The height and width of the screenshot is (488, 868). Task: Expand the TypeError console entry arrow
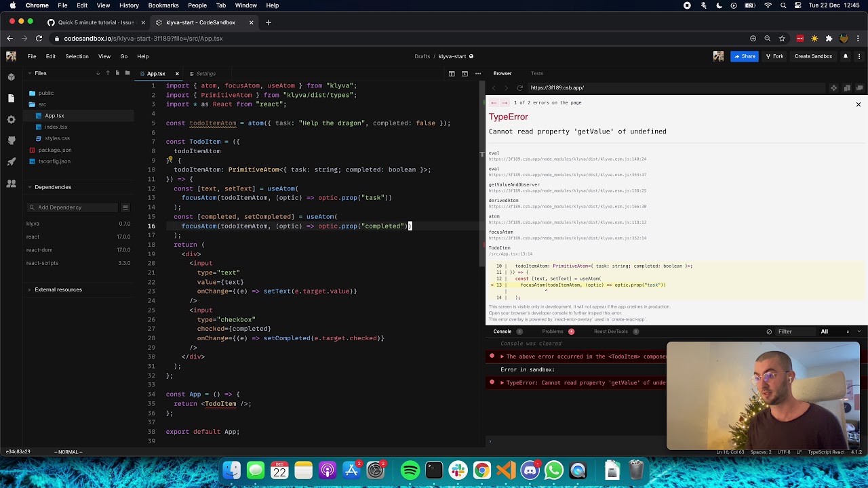coord(502,383)
